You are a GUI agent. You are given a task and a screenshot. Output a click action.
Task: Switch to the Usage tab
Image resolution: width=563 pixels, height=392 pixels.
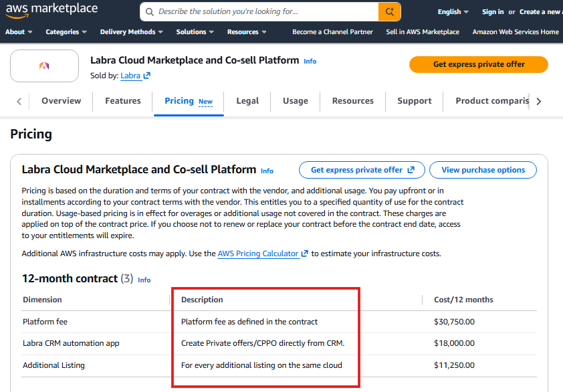(x=296, y=101)
